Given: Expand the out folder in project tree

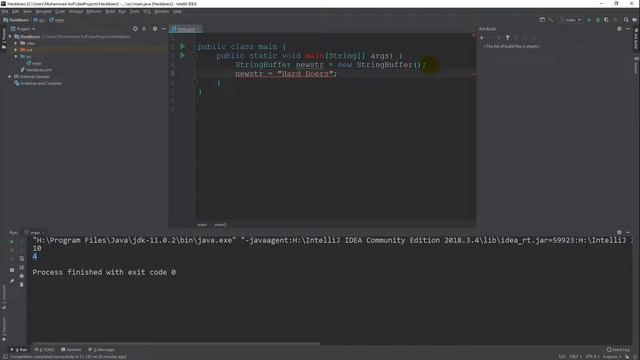Looking at the screenshot, I should coord(16,50).
